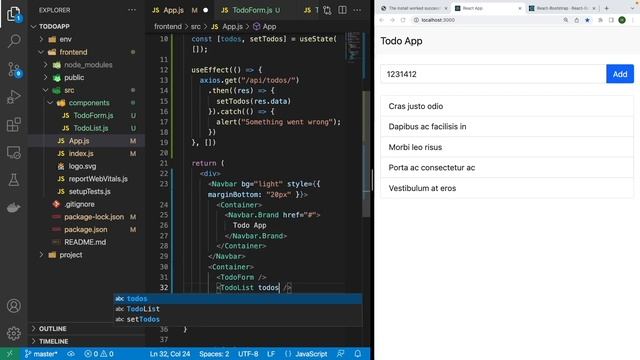Click the code minimap
This screenshot has height=360, width=640.
[353, 48]
